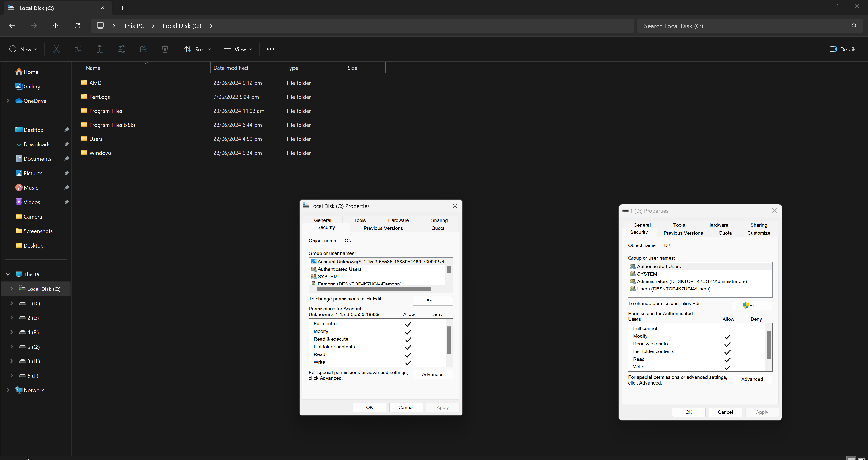Click the Copy icon in toolbar
The width and height of the screenshot is (868, 460).
pos(78,49)
